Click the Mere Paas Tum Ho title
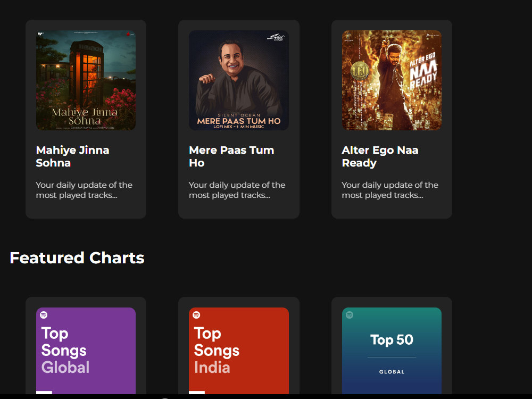This screenshot has height=399, width=532. point(231,156)
